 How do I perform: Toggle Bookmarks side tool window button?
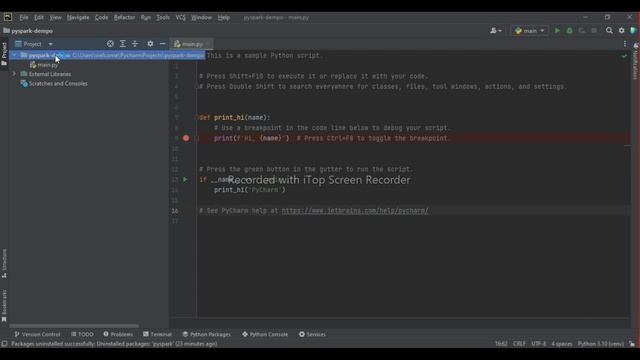point(4,306)
